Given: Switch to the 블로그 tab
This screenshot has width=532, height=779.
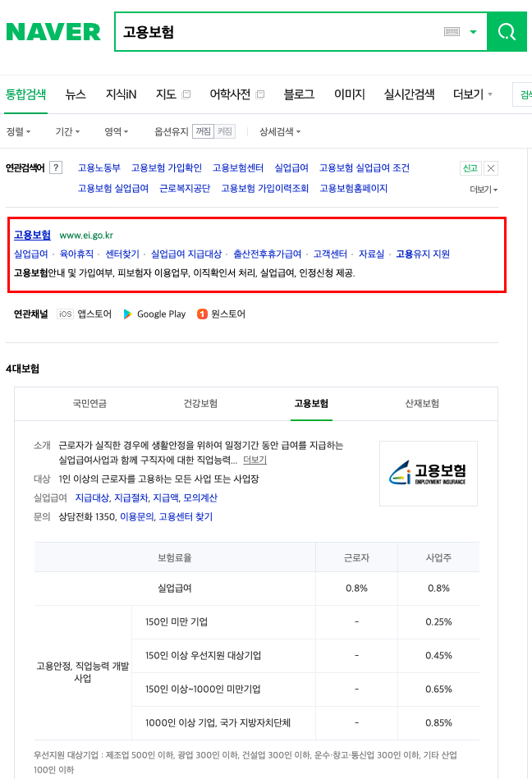Looking at the screenshot, I should point(299,94).
